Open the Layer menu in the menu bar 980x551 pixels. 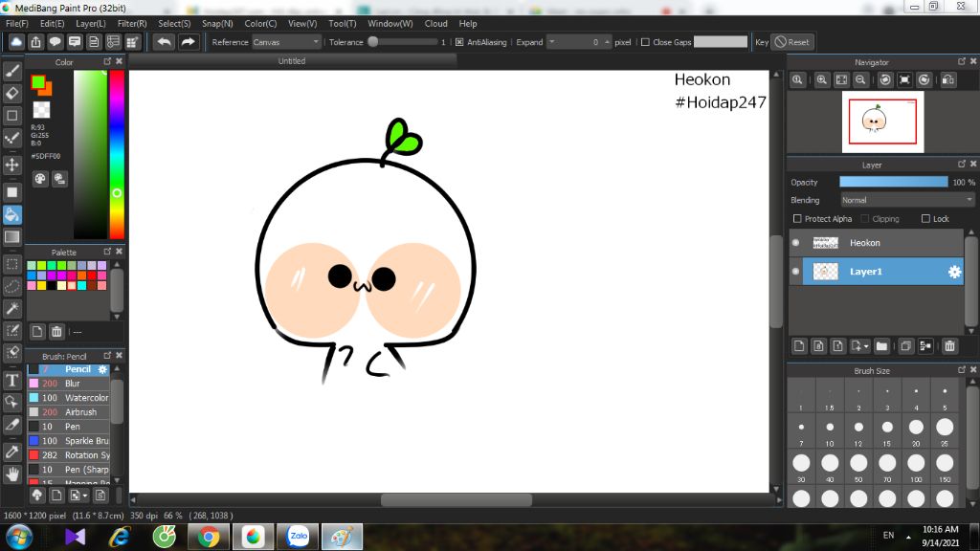click(91, 23)
